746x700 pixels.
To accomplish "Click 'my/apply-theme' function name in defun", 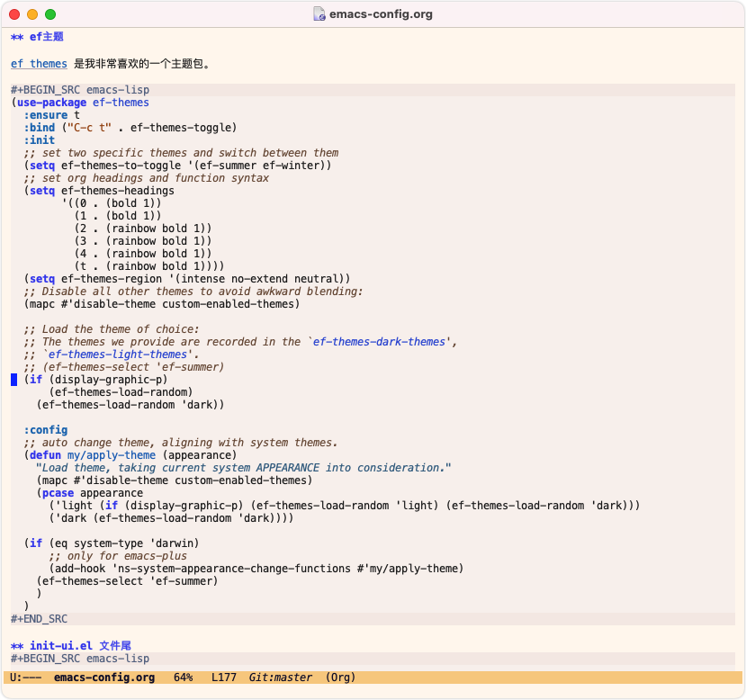I will coord(112,455).
